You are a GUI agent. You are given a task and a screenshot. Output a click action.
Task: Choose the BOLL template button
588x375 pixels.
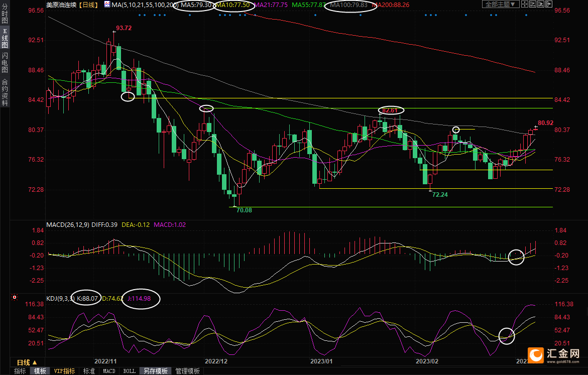pyautogui.click(x=130, y=371)
